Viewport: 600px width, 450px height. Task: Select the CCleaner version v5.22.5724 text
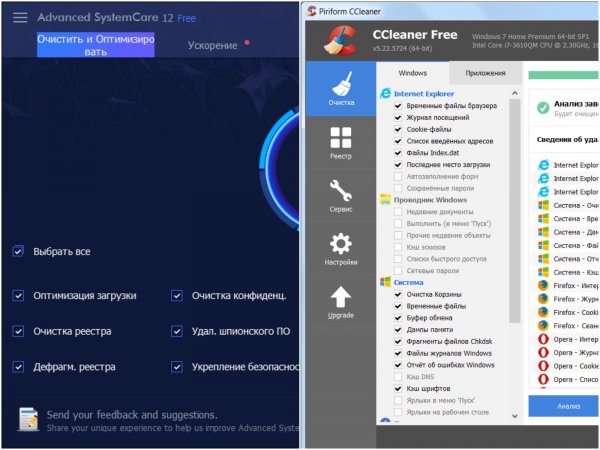[x=403, y=49]
